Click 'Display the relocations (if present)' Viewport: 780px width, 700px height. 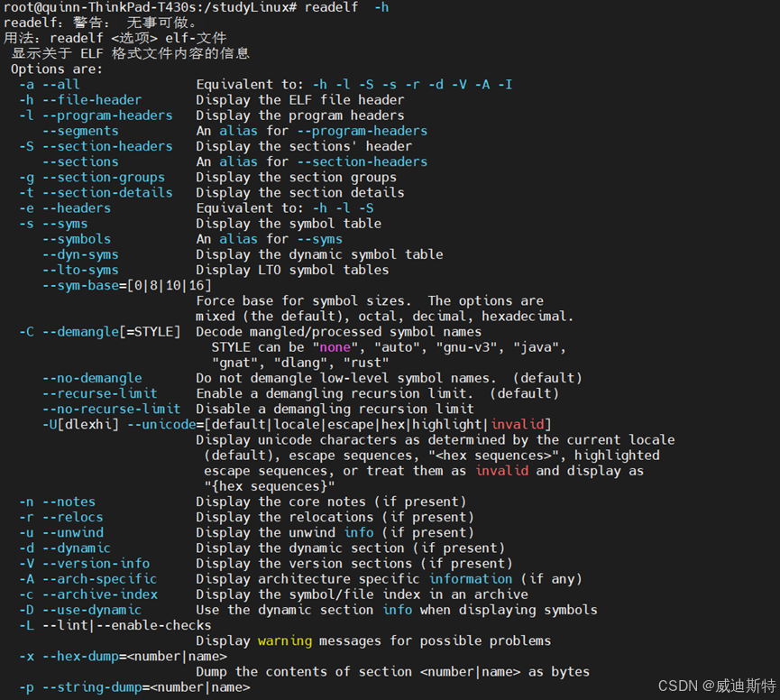(335, 517)
